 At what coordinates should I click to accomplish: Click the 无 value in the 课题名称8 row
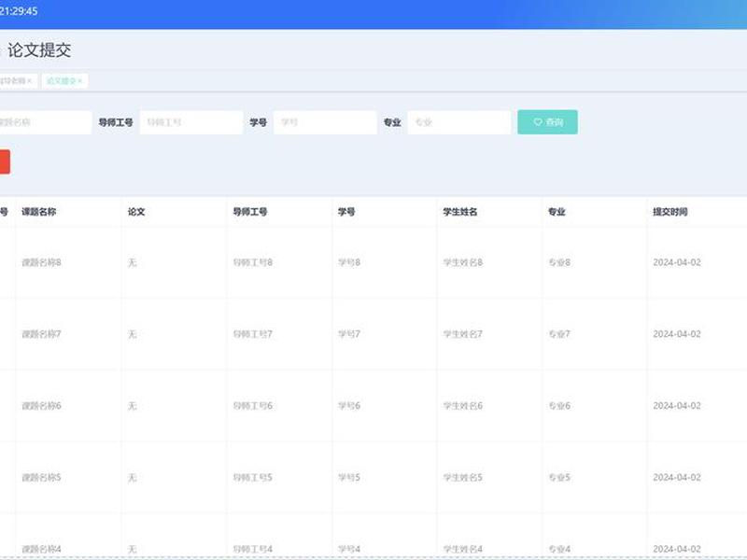(x=133, y=262)
